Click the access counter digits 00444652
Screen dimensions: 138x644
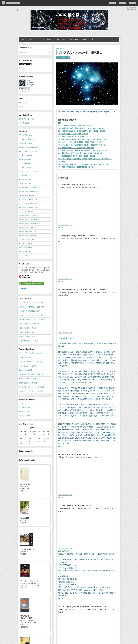click(x=25, y=64)
